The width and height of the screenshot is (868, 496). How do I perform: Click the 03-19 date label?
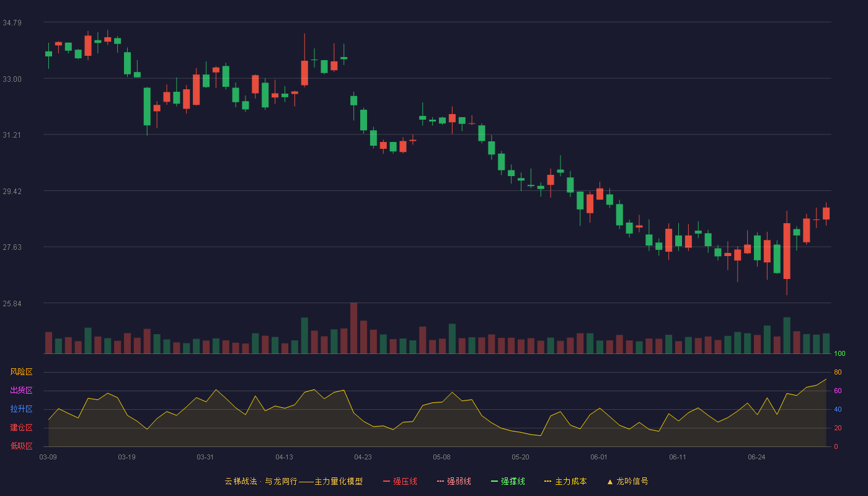pos(126,457)
